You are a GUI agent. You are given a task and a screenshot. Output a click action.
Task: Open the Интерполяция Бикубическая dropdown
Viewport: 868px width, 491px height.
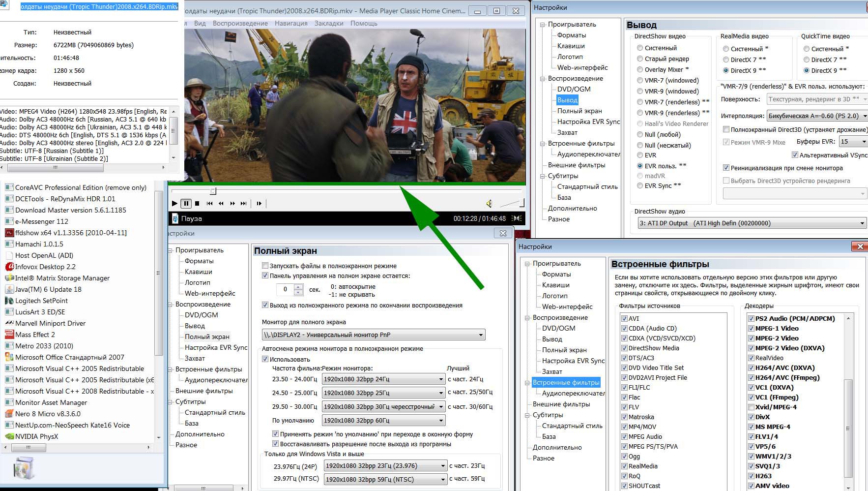pyautogui.click(x=817, y=116)
